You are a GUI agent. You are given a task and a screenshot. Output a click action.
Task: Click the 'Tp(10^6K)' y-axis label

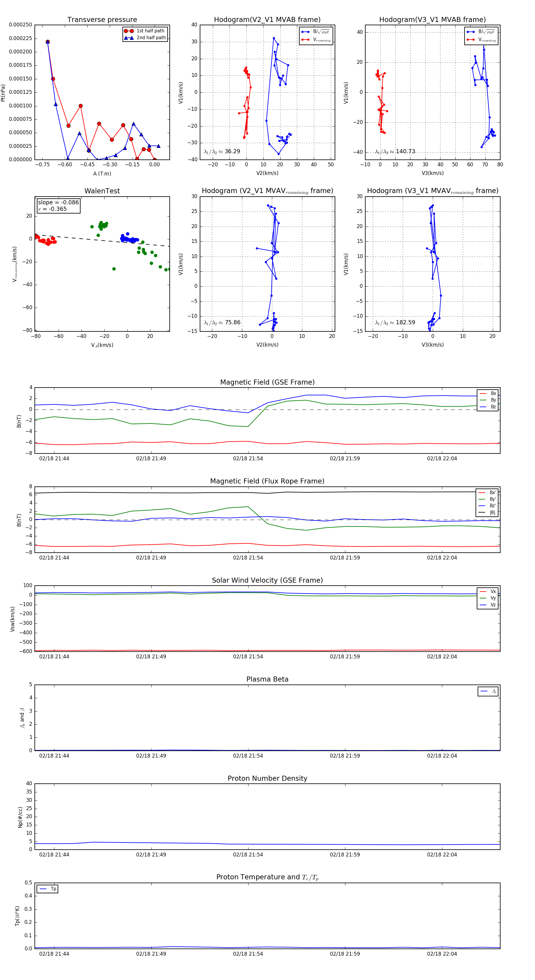pos(17,916)
